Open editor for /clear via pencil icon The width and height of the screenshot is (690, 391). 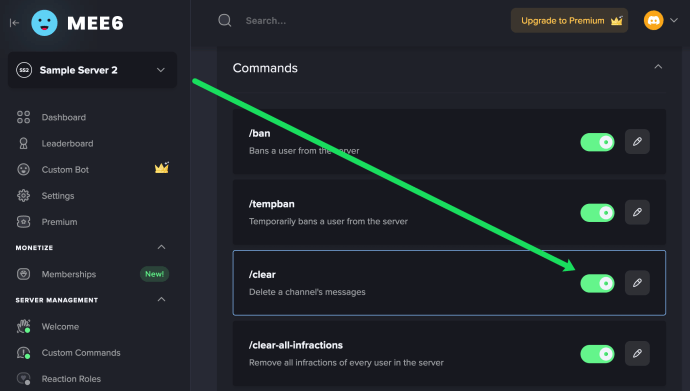pyautogui.click(x=637, y=283)
